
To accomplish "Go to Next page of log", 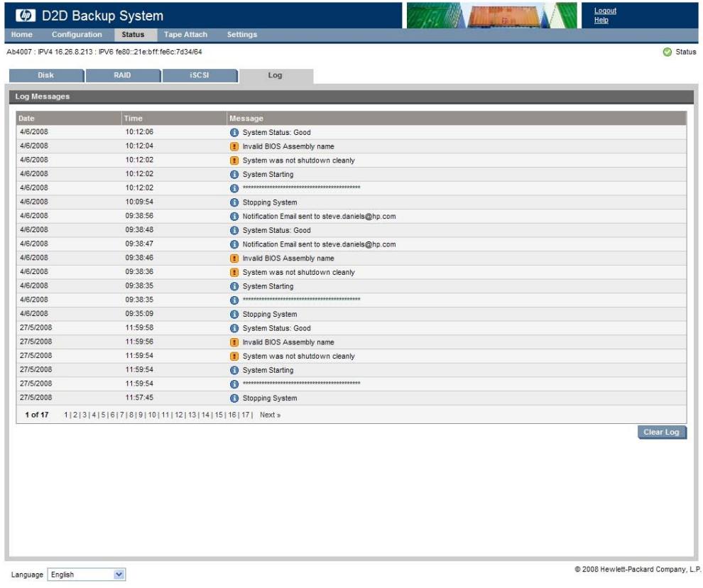I will [x=271, y=415].
